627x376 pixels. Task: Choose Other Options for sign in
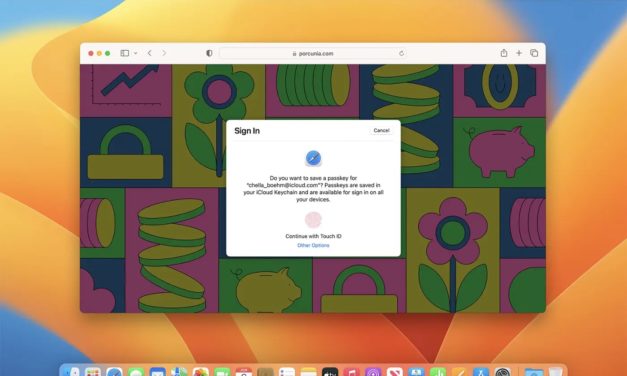[313, 245]
